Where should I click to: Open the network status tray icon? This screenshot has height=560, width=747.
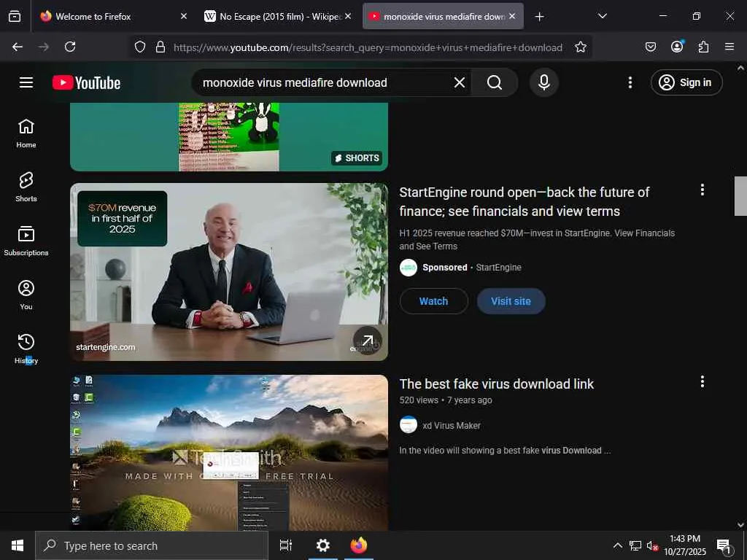click(x=635, y=545)
